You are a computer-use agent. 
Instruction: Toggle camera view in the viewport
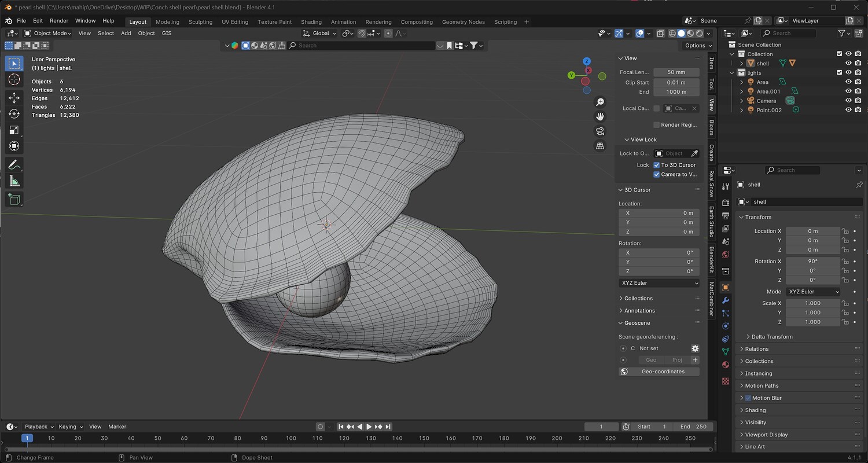600,131
